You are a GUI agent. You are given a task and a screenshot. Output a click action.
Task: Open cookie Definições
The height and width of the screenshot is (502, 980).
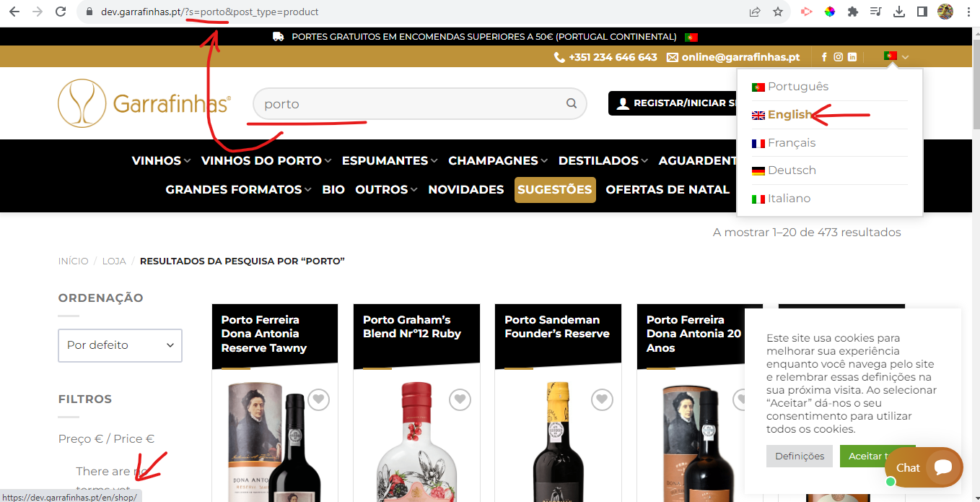tap(800, 456)
